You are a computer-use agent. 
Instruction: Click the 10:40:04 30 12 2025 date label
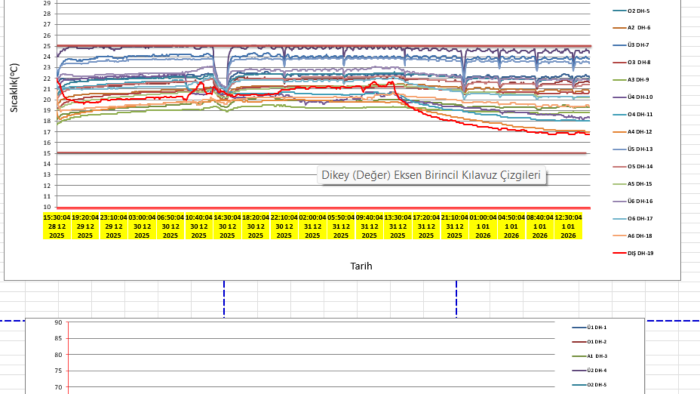point(199,226)
